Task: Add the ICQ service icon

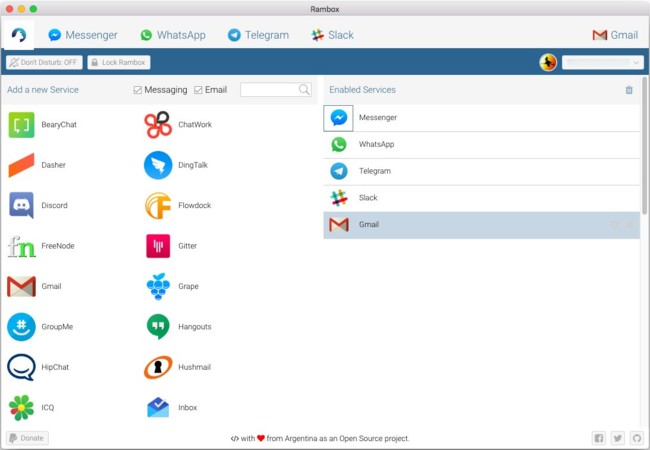Action: [22, 408]
